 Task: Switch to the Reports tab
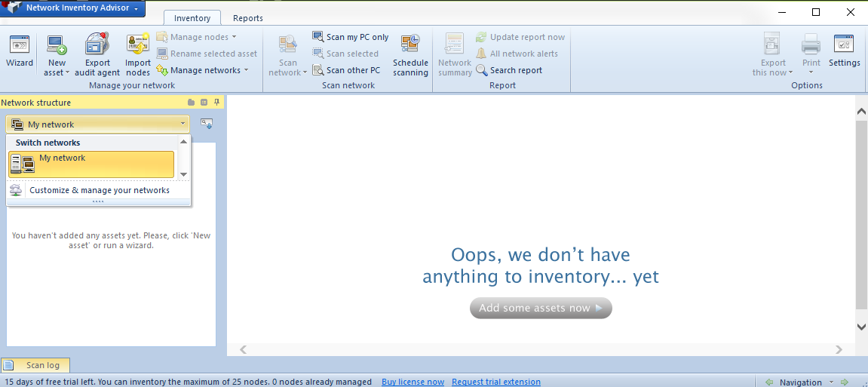(x=247, y=18)
